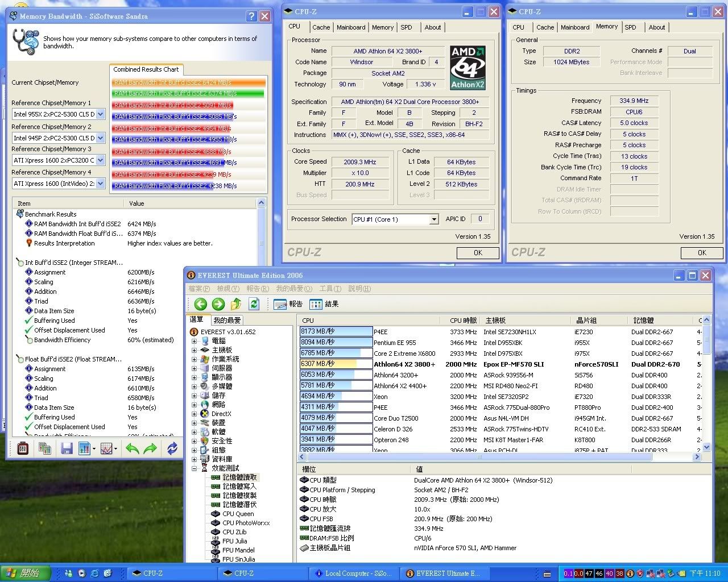Click the Sandra copy results icon
The width and height of the screenshot is (728, 582).
point(44,448)
